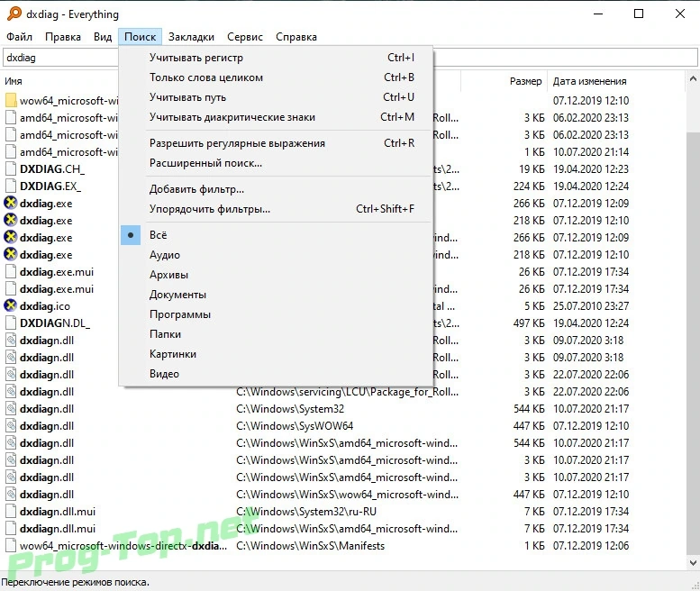
Task: Select C:\Windows\servicing\LCU\Package_for_Roll path cell
Action: click(x=347, y=392)
